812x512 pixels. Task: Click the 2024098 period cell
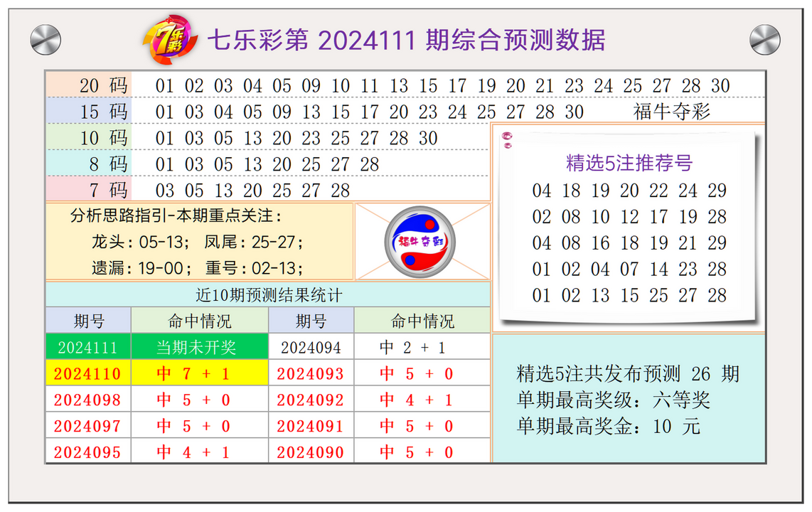point(89,400)
